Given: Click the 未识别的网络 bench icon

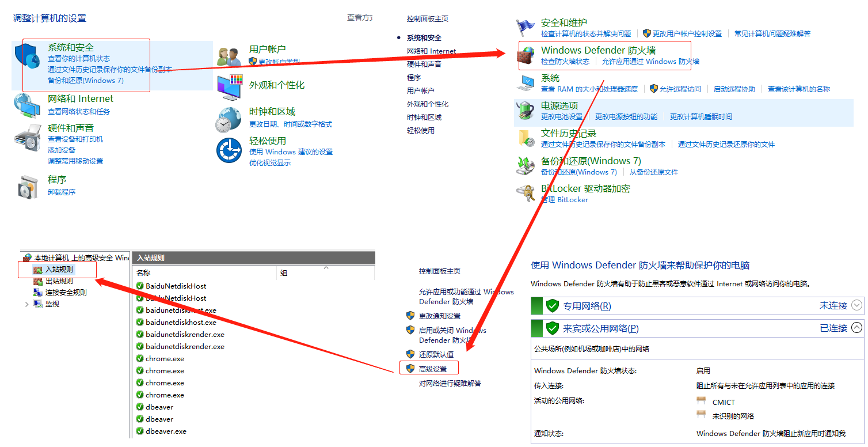Looking at the screenshot, I should point(701,415).
